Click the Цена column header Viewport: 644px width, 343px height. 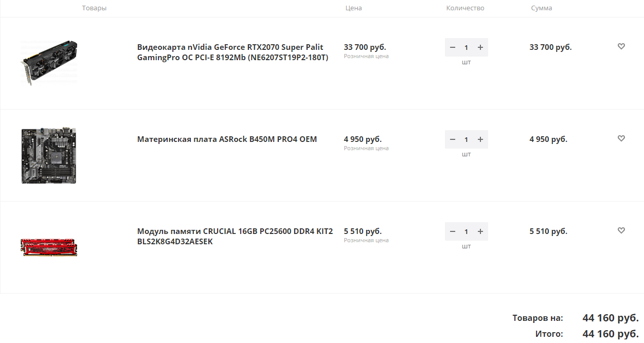353,8
